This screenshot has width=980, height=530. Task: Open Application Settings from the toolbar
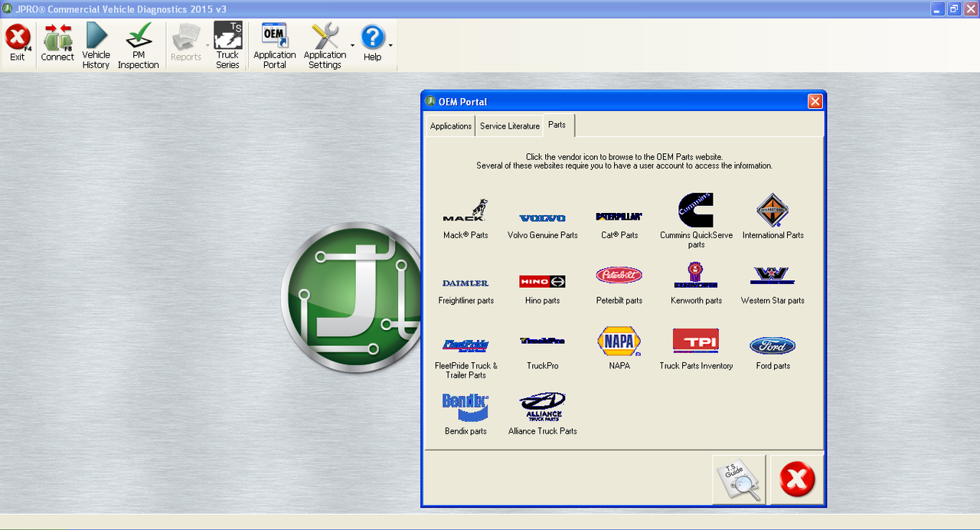pos(325,45)
